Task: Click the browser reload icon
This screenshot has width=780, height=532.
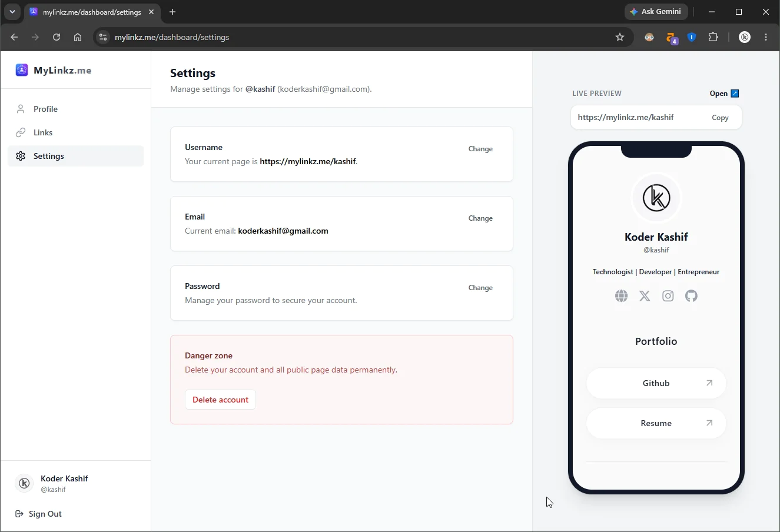Action: tap(57, 37)
